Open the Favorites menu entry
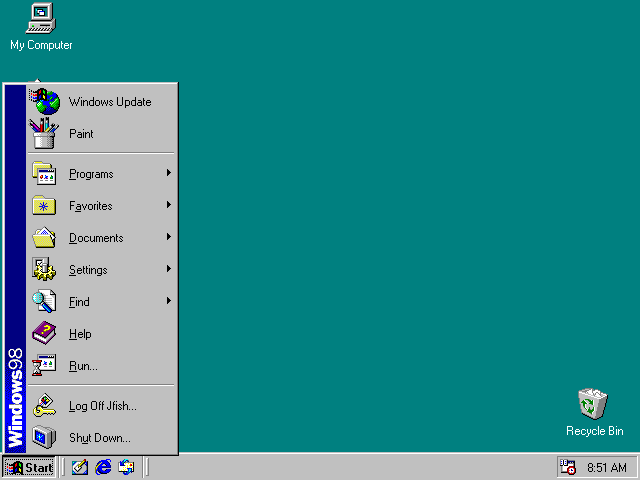 pyautogui.click(x=102, y=205)
